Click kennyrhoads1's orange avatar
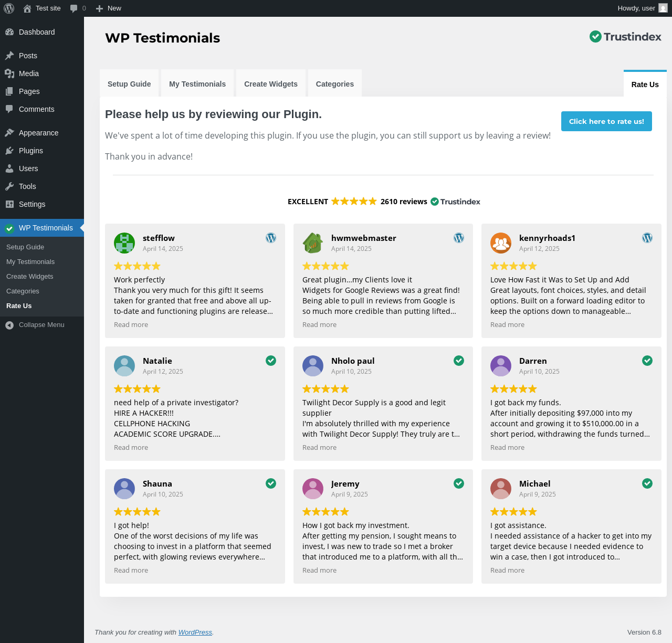 (501, 243)
